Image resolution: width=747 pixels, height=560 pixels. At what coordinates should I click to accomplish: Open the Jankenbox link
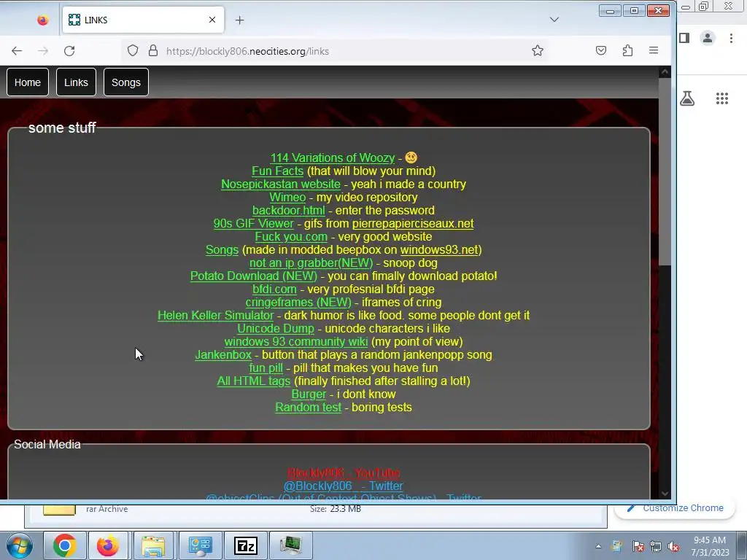point(223,355)
